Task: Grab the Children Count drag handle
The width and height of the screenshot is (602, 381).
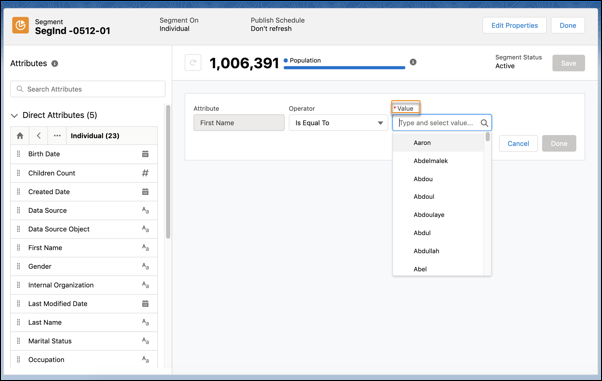Action: 18,173
